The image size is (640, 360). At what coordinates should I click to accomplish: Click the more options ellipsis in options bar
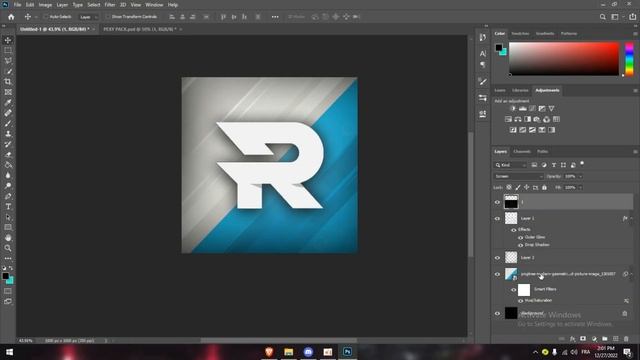[275, 17]
